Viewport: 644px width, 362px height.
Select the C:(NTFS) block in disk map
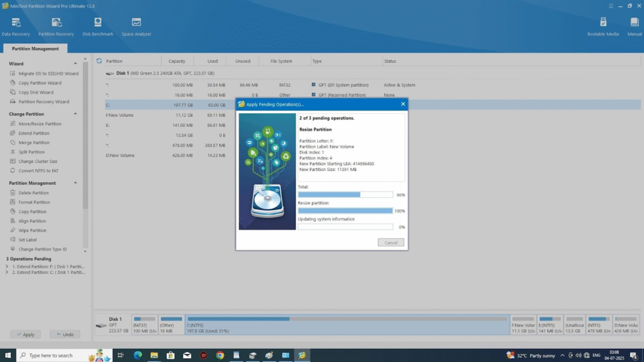pyautogui.click(x=347, y=325)
